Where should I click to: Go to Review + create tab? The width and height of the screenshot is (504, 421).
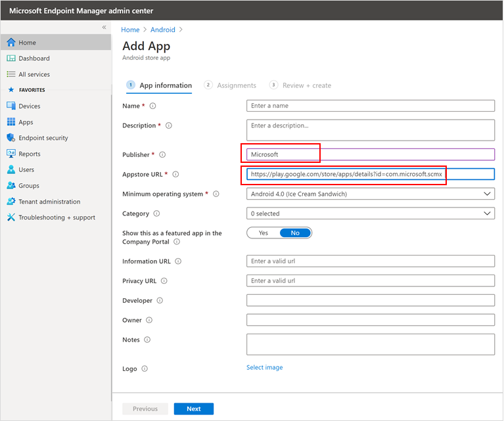pyautogui.click(x=306, y=85)
